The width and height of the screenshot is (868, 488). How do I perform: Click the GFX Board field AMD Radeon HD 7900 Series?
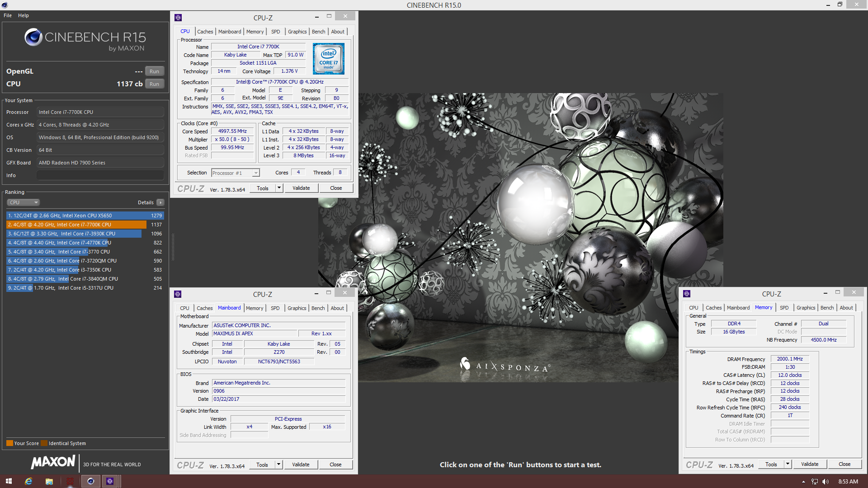(100, 163)
